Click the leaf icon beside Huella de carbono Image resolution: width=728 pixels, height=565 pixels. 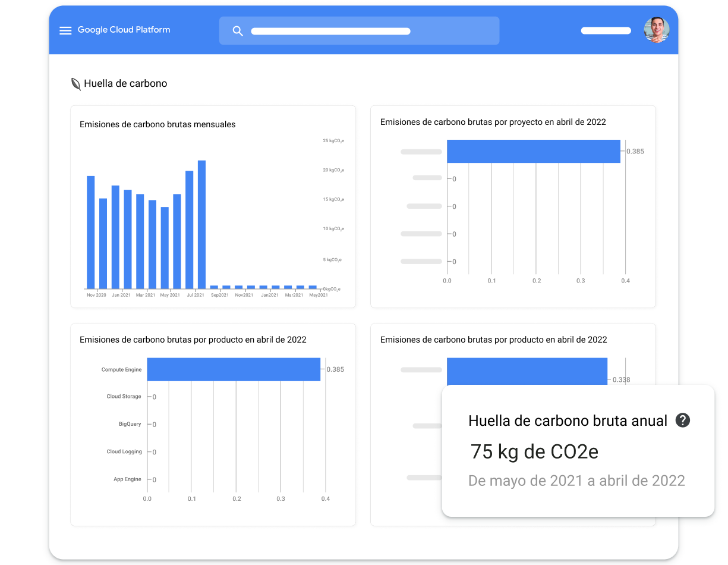point(76,84)
